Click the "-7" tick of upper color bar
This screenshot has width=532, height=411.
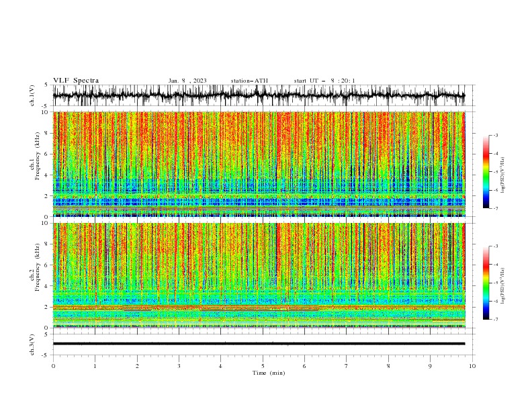[495, 208]
